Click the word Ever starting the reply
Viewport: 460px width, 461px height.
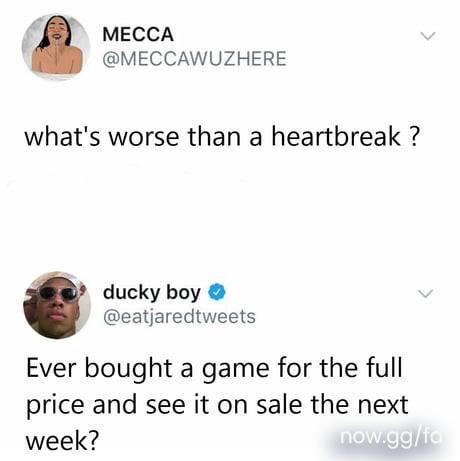click(51, 368)
